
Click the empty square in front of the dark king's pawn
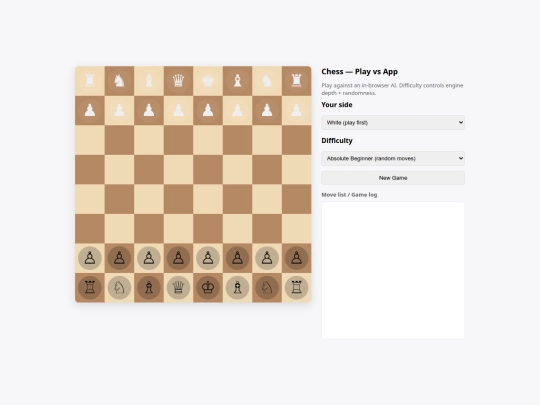point(208,228)
